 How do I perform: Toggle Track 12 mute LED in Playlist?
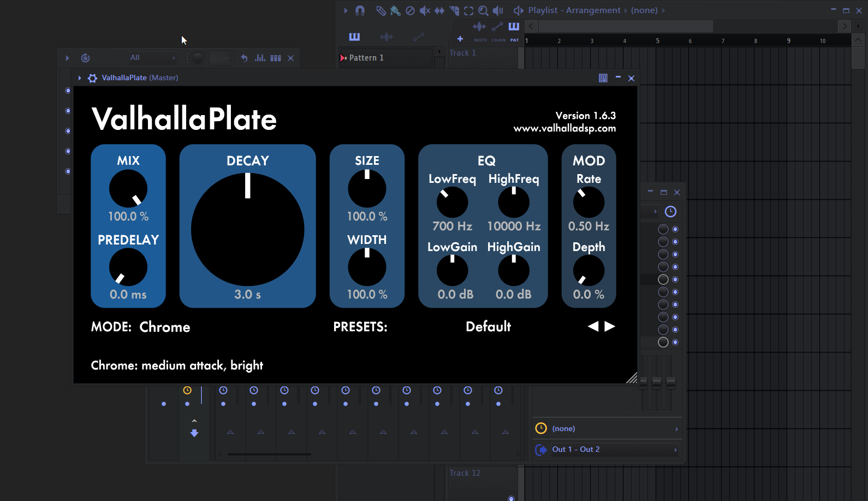click(x=512, y=498)
